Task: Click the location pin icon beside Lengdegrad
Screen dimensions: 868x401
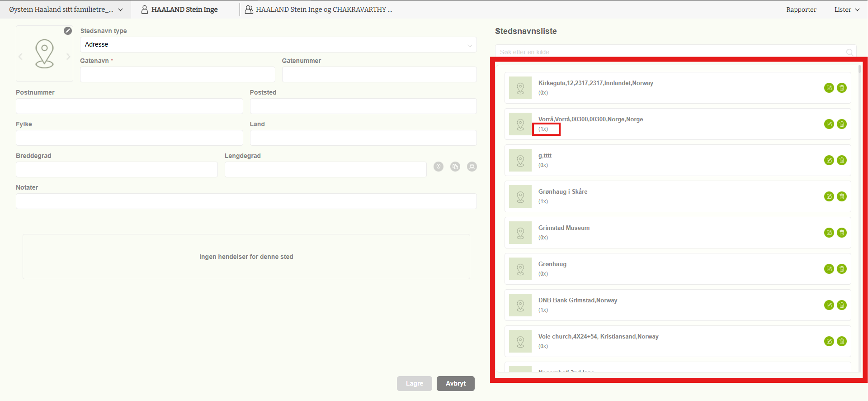Action: click(x=439, y=167)
